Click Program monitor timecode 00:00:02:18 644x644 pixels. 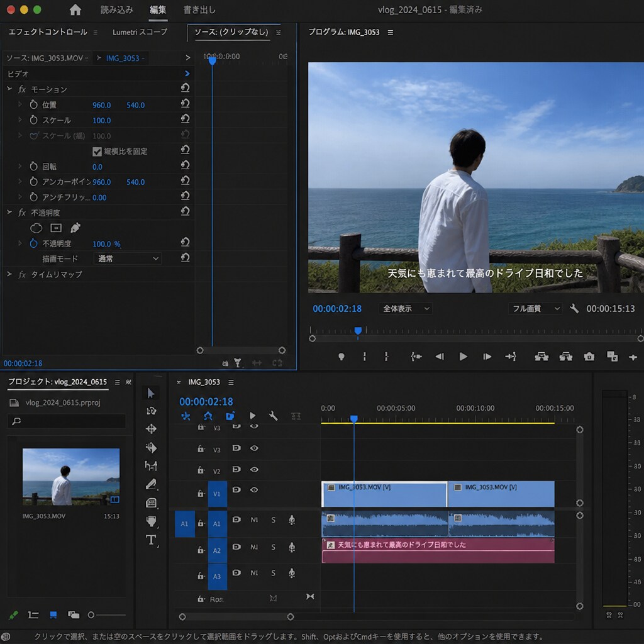point(337,309)
